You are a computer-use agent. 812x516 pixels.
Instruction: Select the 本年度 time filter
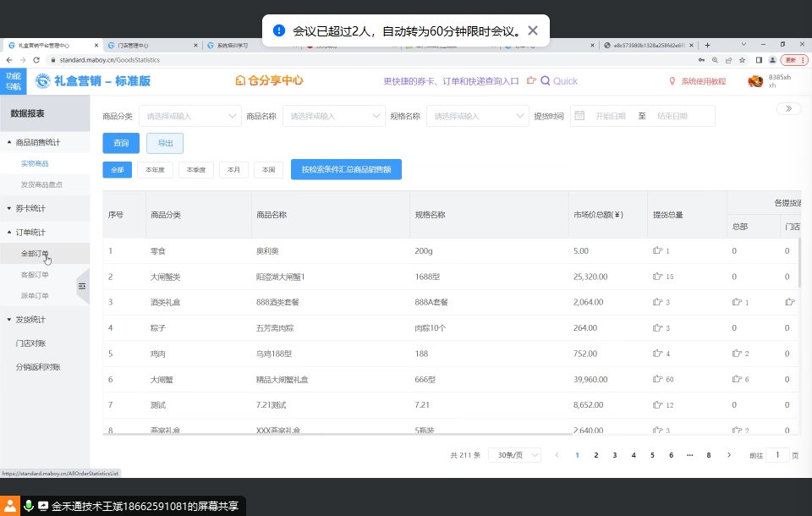(x=155, y=170)
